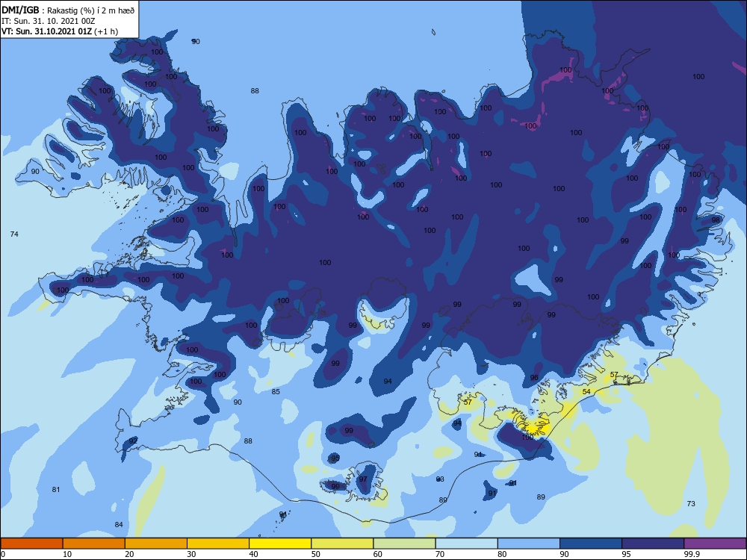Select the 'IT: Sun. 31. 10. 2021 00Z' line
Viewport: 747px width, 560px height.
[48, 21]
